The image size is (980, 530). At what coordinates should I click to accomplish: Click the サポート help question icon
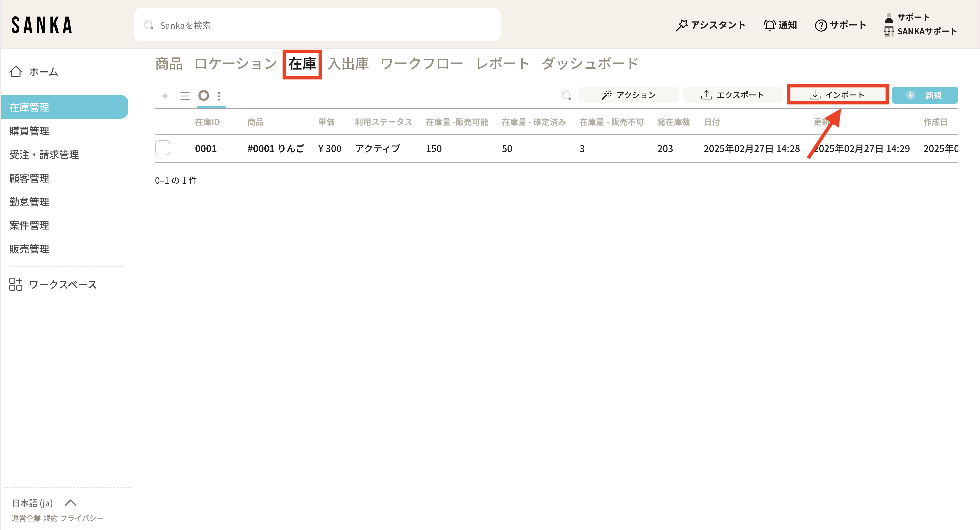click(x=821, y=25)
